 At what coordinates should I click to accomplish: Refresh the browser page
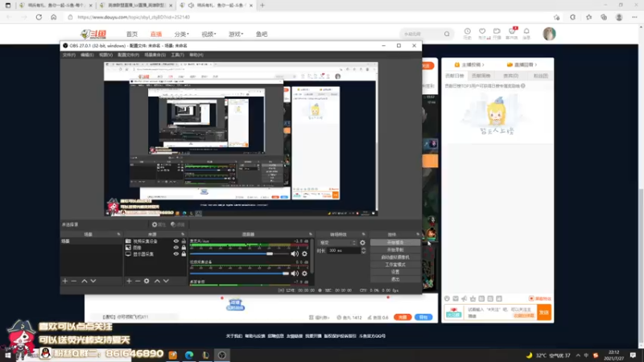point(39,17)
